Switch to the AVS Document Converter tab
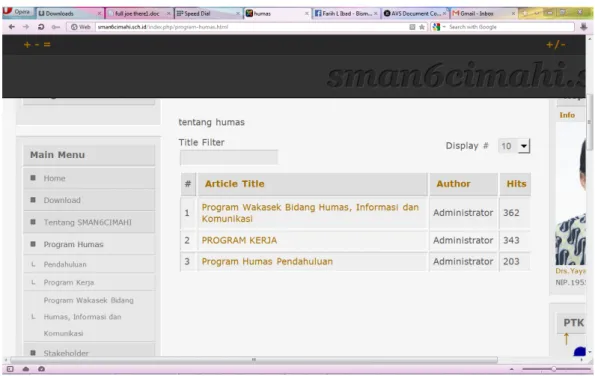This screenshot has height=376, width=595. click(415, 13)
